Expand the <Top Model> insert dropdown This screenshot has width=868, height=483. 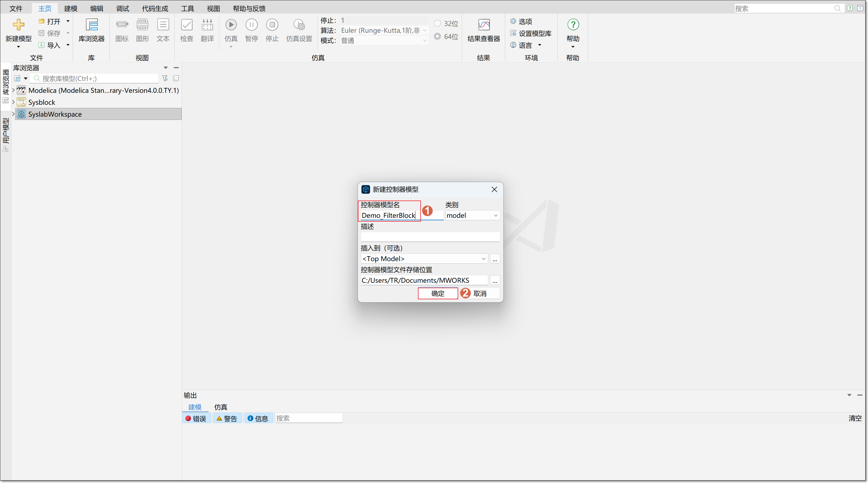[424, 259]
